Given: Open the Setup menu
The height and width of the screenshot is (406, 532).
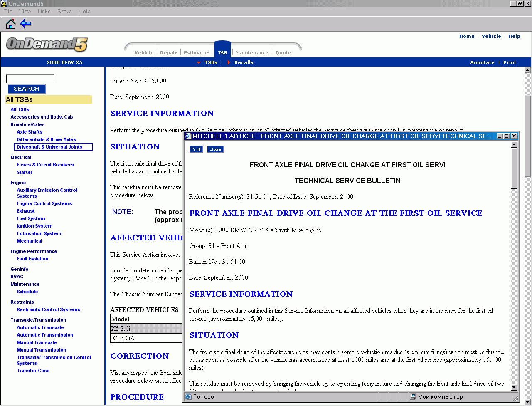Looking at the screenshot, I should point(64,12).
